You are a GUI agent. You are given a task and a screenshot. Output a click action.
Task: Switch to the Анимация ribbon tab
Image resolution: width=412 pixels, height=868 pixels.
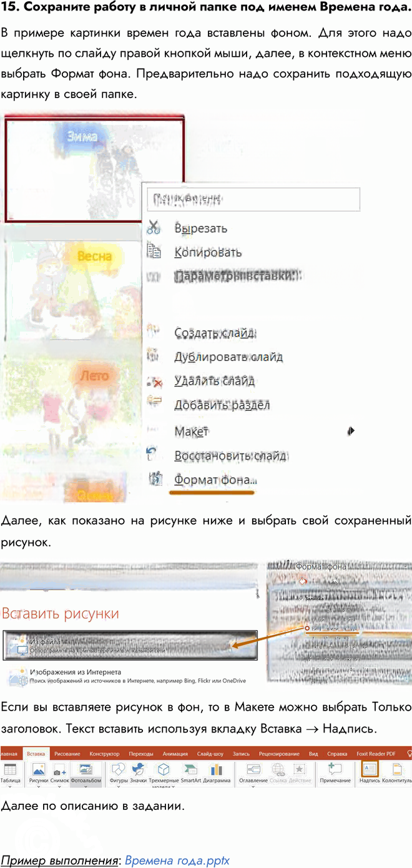pyautogui.click(x=175, y=753)
